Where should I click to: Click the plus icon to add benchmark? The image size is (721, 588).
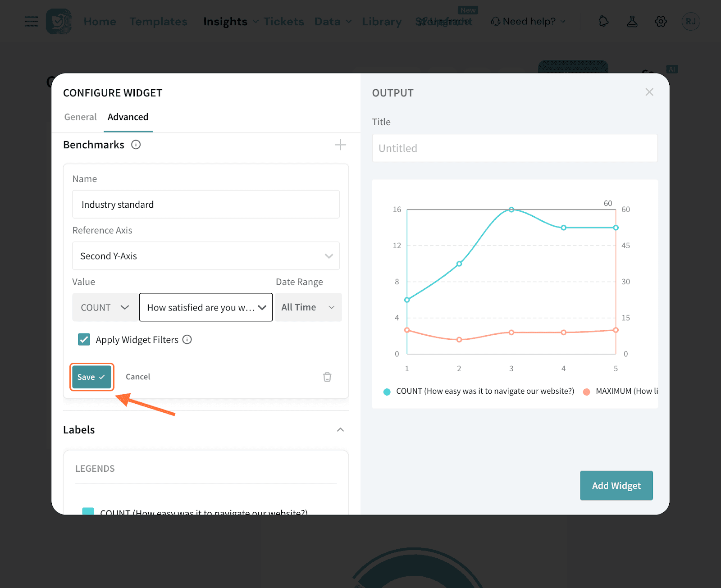click(x=340, y=145)
